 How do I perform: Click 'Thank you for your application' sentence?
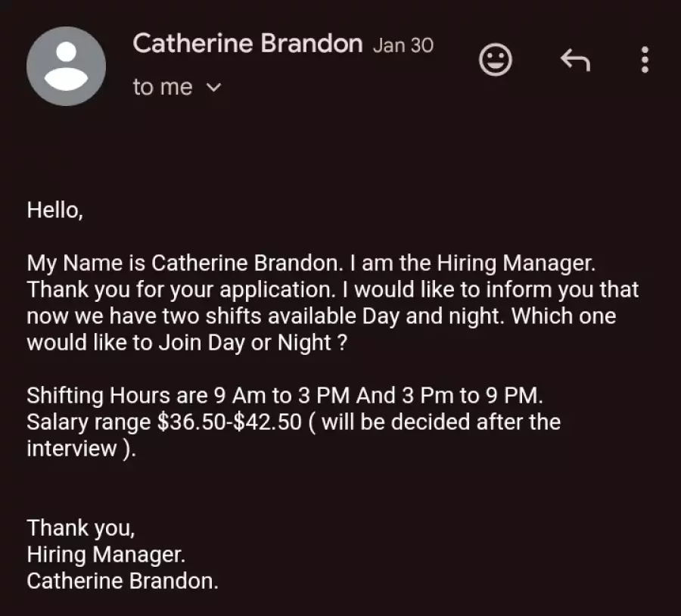pyautogui.click(x=181, y=290)
